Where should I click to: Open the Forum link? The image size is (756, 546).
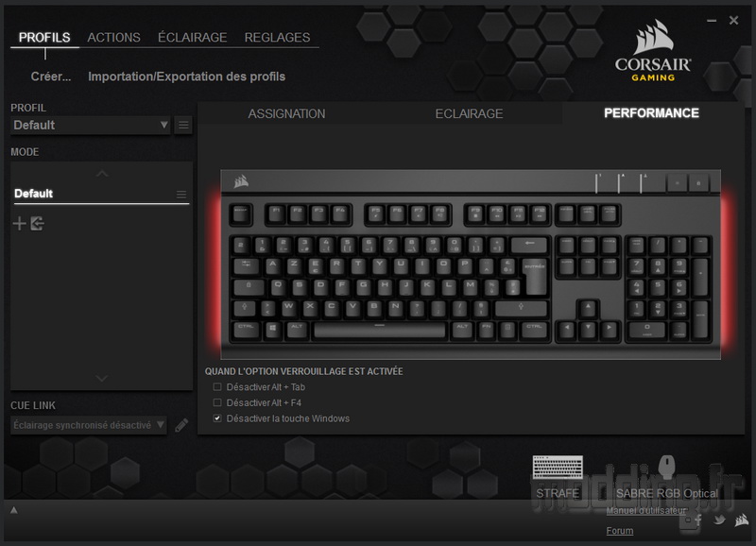click(x=620, y=531)
